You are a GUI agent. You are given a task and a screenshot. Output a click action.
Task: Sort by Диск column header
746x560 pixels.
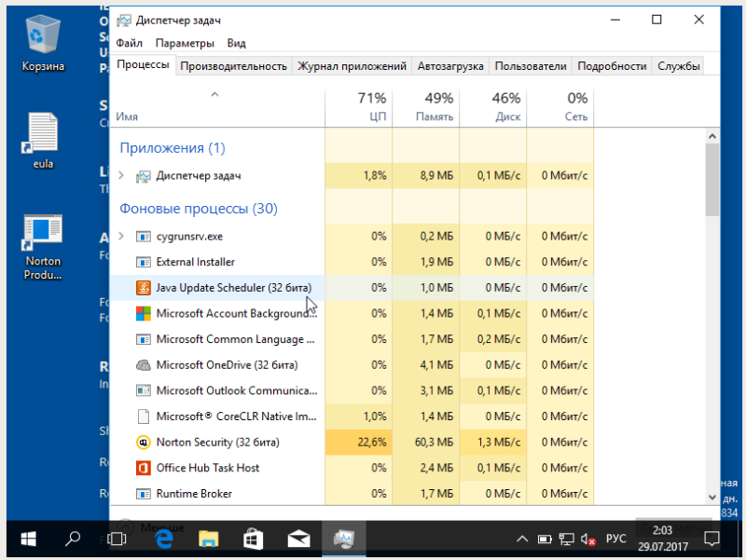(493, 108)
